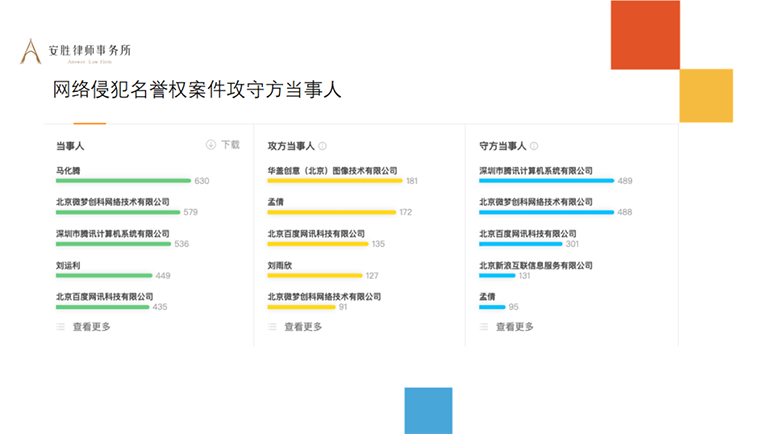Select 北京新浪互联信息服务有限公司 entry
Screen dimensions: 770x434
coord(536,266)
